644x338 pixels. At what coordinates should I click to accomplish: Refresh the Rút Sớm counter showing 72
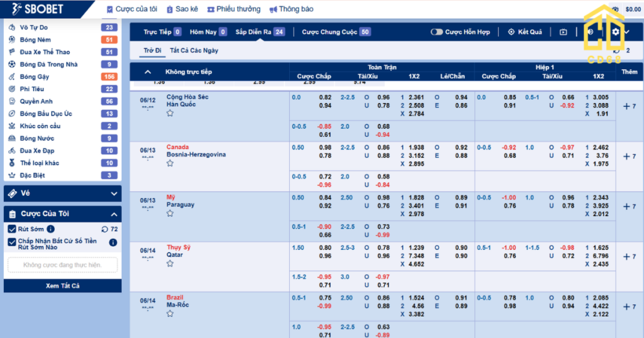point(105,229)
